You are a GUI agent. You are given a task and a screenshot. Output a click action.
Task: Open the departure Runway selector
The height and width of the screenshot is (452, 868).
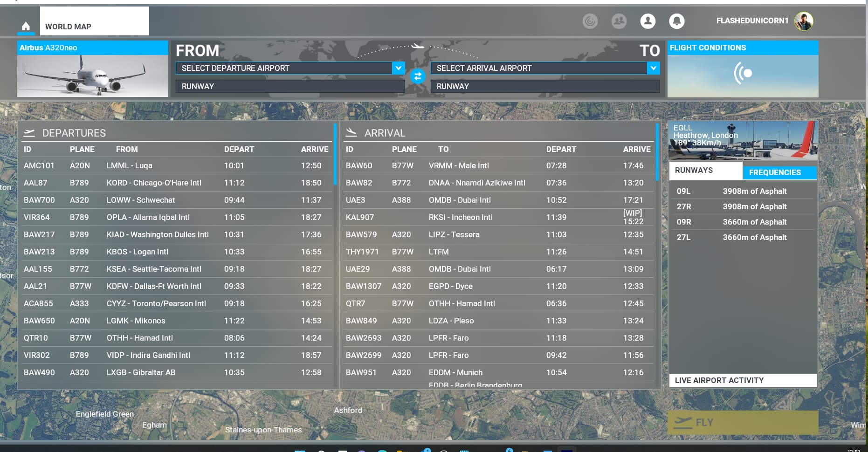(x=289, y=86)
